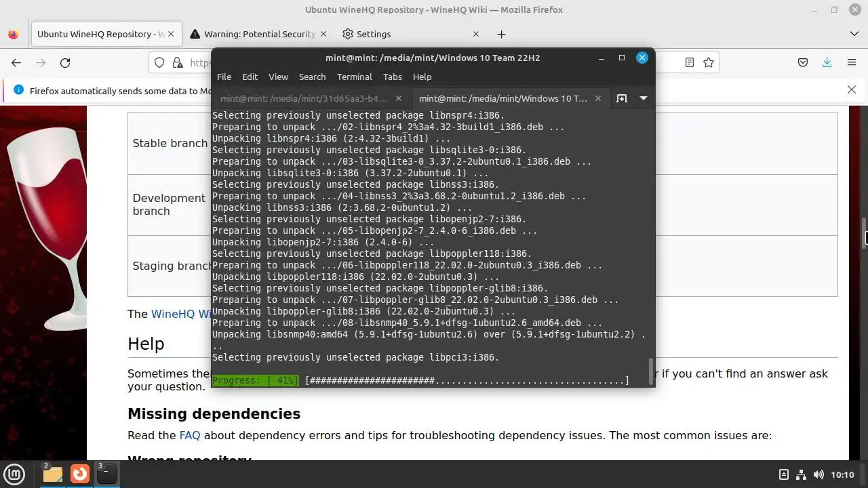Image resolution: width=868 pixels, height=488 pixels.
Task: Dismiss the Firefox data notification bar
Action: [x=852, y=89]
